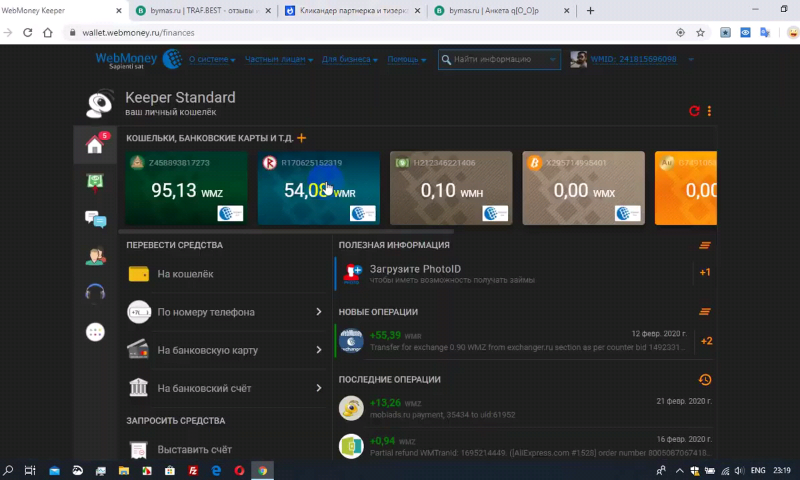Open the contacts icon in the sidebar
800x480 pixels.
pos(95,256)
